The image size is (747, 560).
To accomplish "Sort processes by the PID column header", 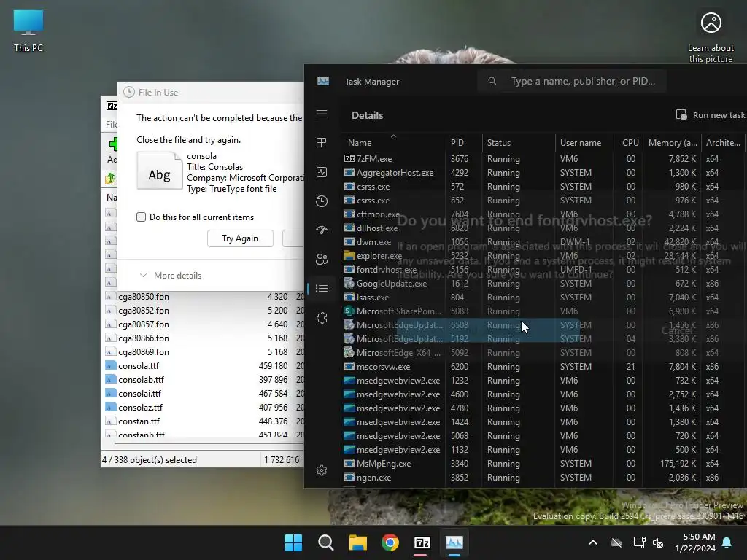I will 463,142.
